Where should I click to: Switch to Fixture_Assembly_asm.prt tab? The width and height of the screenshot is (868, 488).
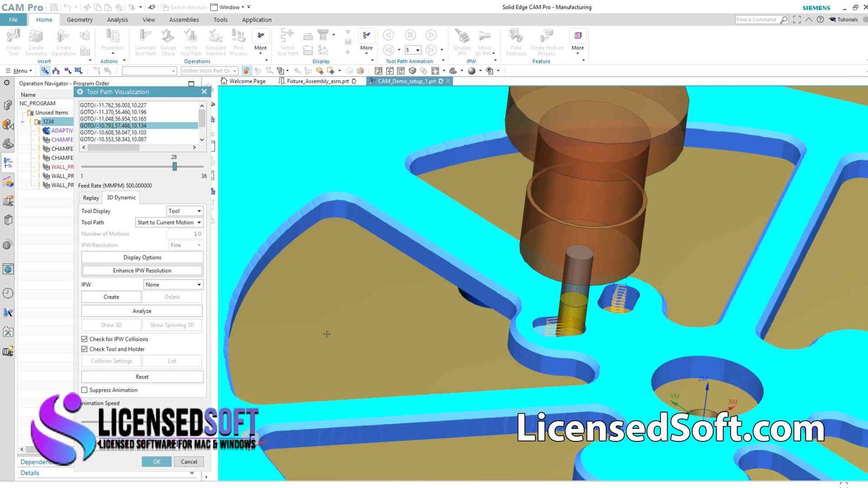click(317, 81)
